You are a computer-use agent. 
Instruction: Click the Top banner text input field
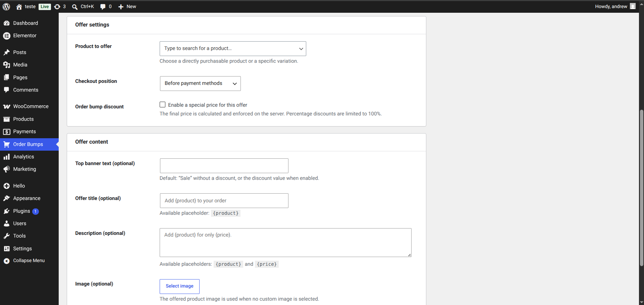[x=224, y=166]
